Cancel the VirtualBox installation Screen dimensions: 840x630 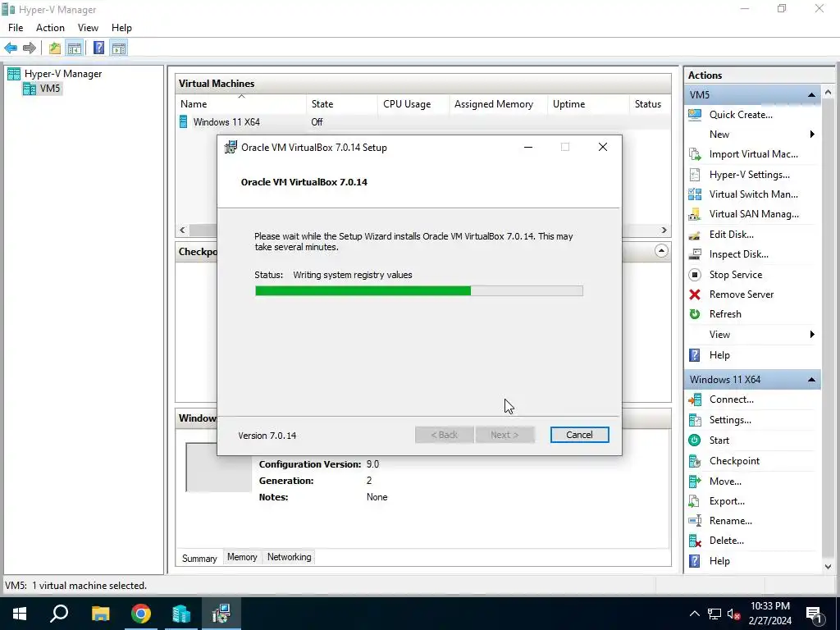pos(579,435)
